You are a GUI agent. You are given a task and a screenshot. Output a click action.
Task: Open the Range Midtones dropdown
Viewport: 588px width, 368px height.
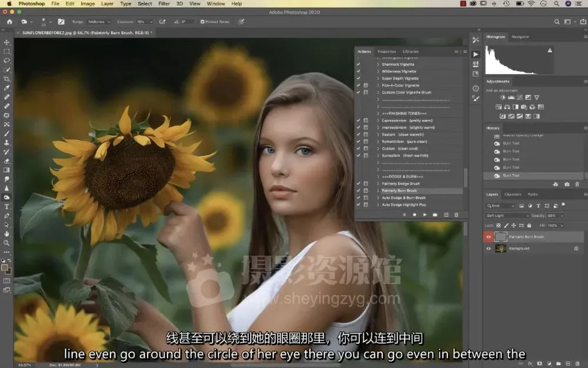99,22
